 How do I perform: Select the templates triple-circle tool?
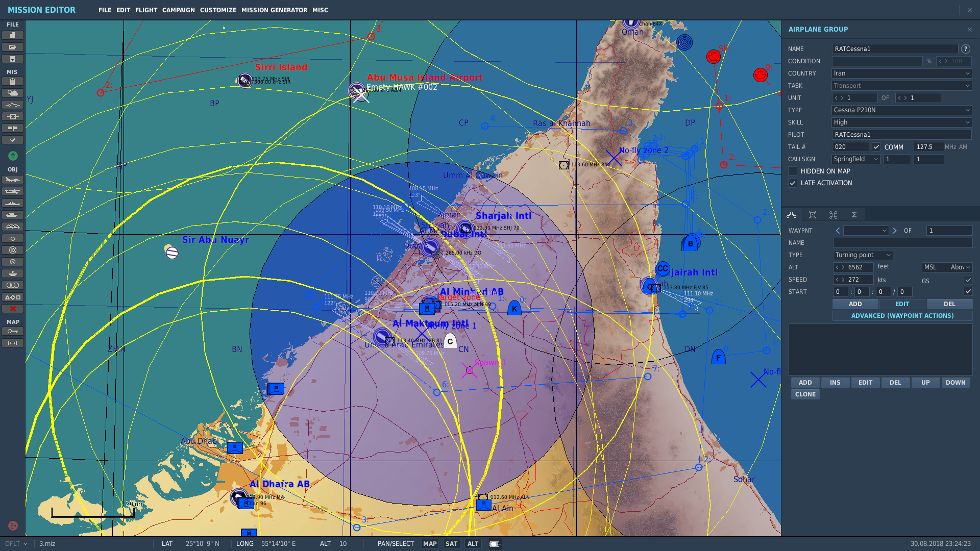click(x=13, y=285)
